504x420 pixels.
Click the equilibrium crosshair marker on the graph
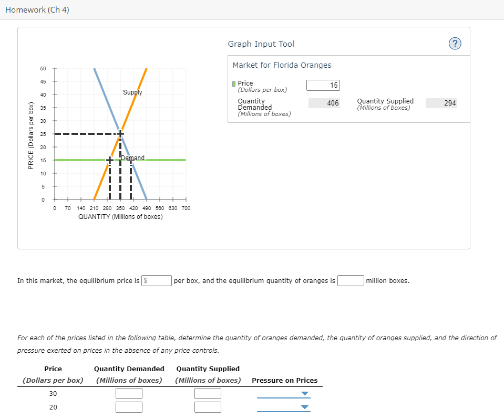119,133
